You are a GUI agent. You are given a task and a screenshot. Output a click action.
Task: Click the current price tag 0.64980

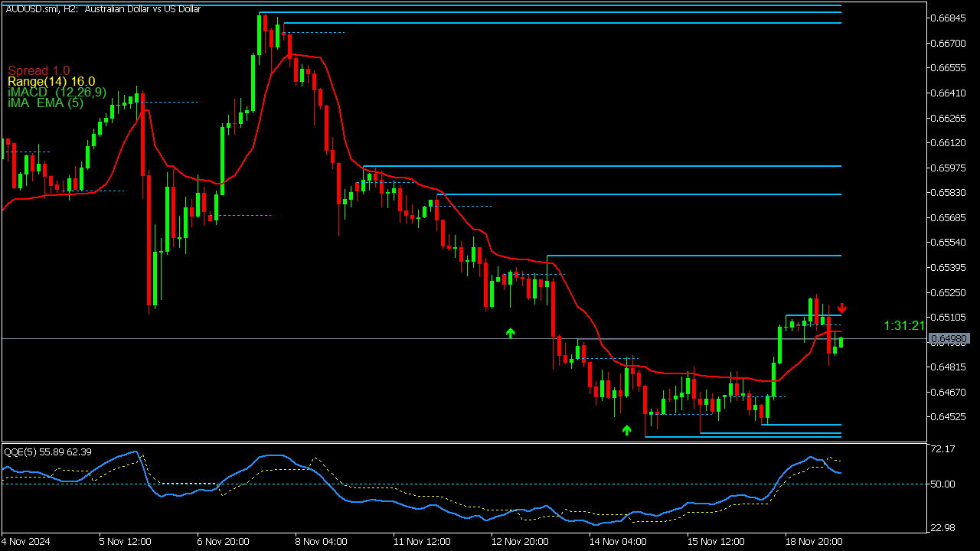coord(950,338)
